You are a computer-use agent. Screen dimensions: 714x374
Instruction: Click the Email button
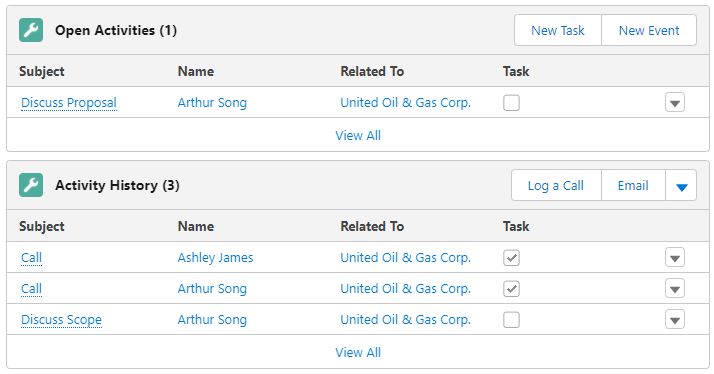point(633,185)
